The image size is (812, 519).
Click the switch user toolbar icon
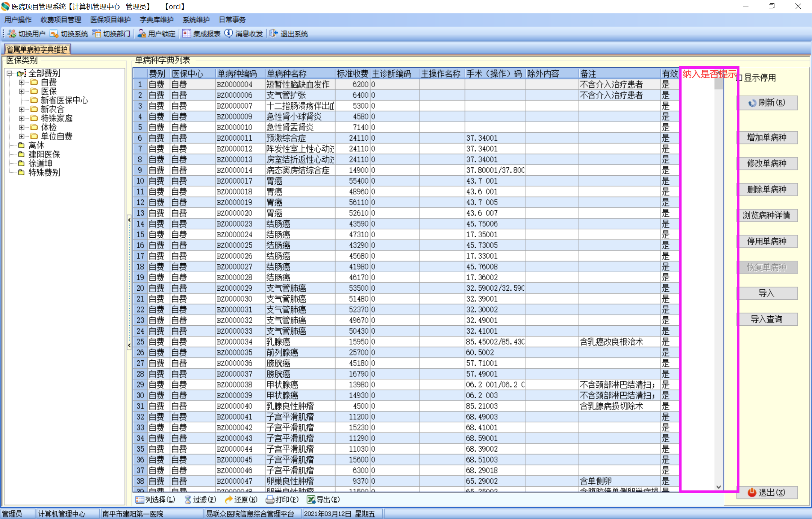12,34
